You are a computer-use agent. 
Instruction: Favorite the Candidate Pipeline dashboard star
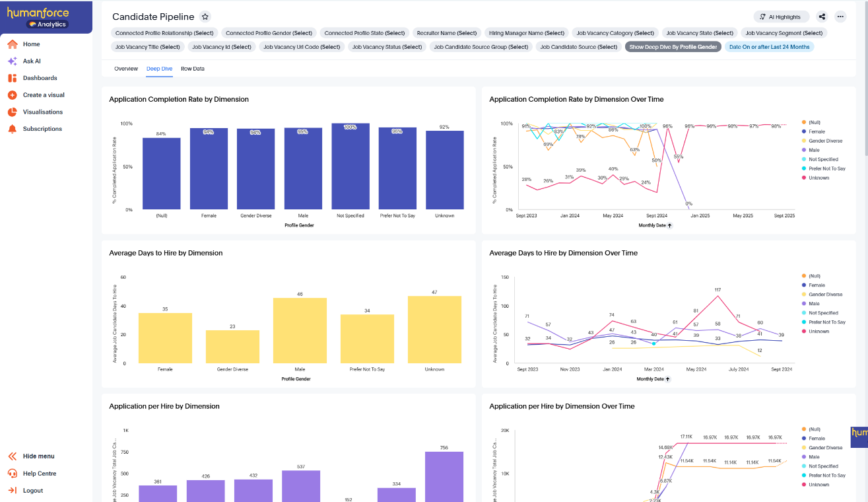205,17
